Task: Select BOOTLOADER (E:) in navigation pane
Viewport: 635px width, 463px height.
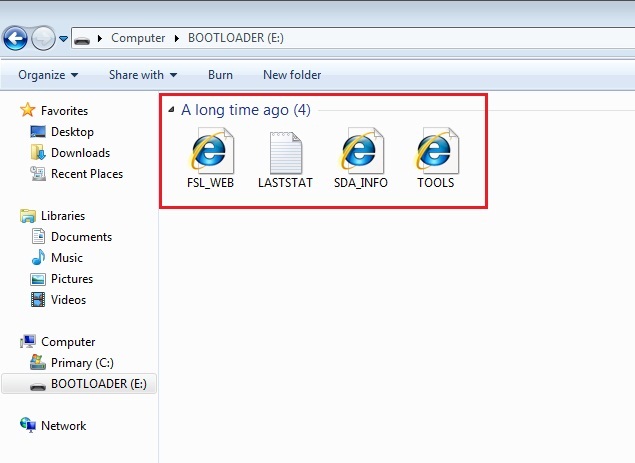Action: point(79,384)
